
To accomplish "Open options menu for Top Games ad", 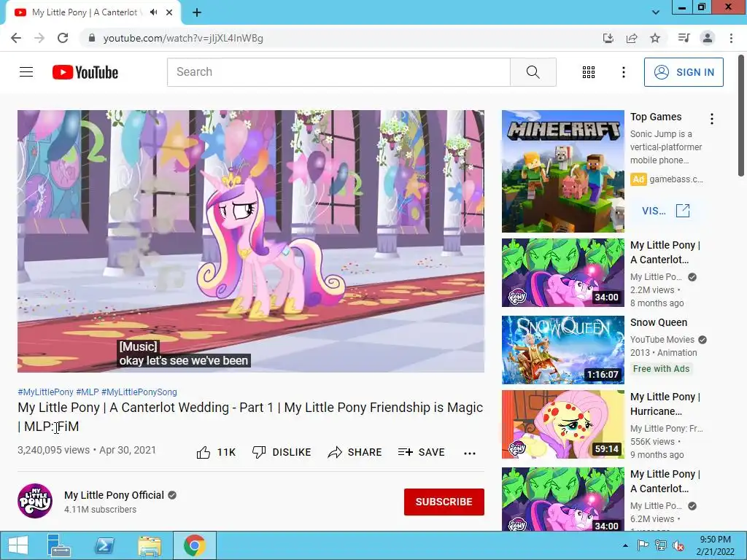I will pyautogui.click(x=712, y=119).
